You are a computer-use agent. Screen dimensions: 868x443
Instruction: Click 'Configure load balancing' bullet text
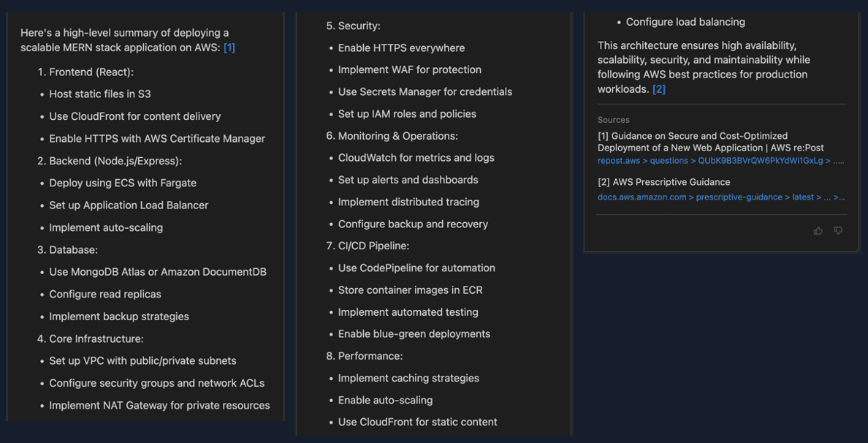pyautogui.click(x=685, y=22)
